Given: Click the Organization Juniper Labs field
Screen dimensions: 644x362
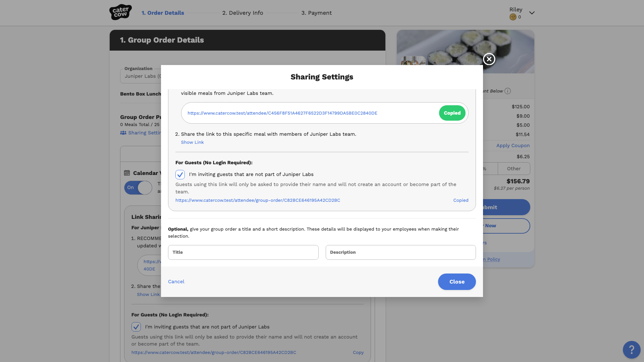Looking at the screenshot, I should click(x=141, y=76).
